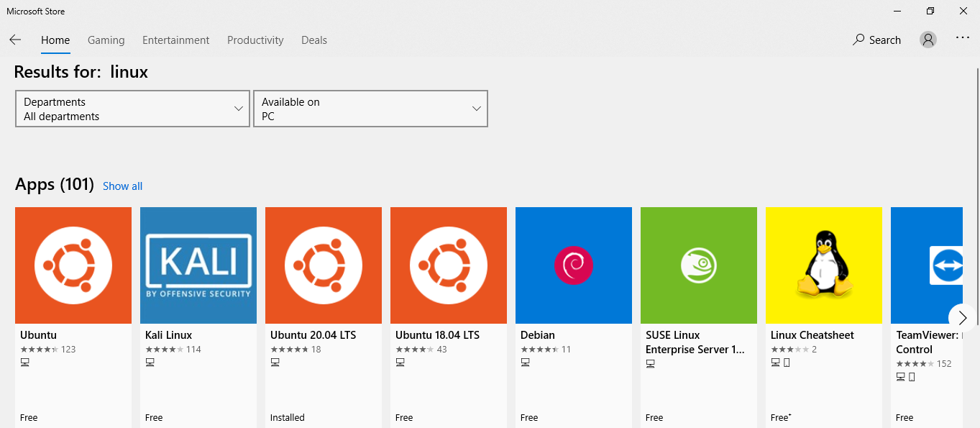Click the Free price under Kali Linux
The image size is (980, 428).
pos(154,417)
